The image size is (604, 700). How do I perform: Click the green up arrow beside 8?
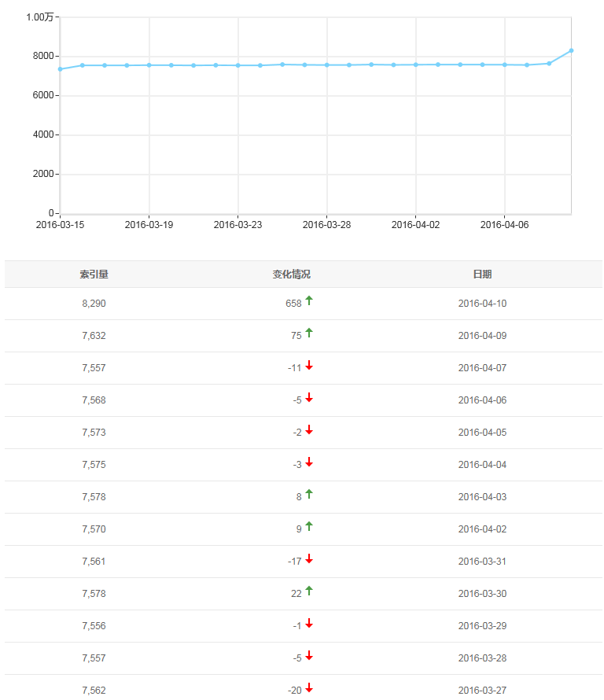point(309,494)
